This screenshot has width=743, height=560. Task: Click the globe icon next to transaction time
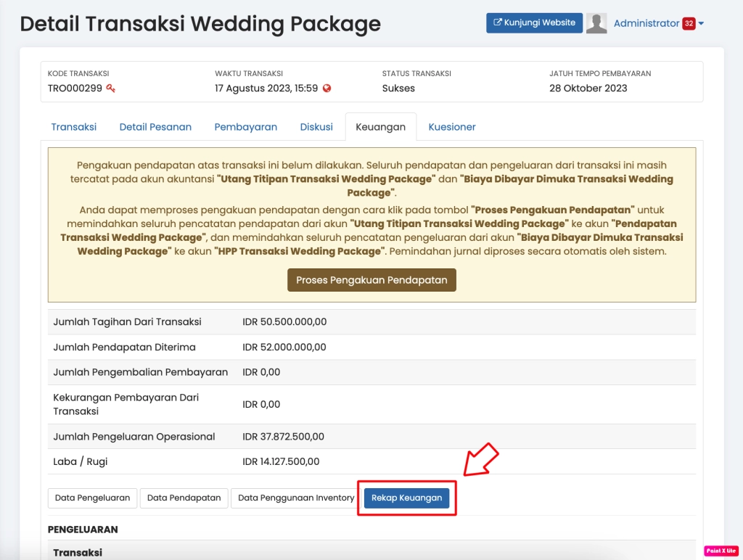(327, 88)
